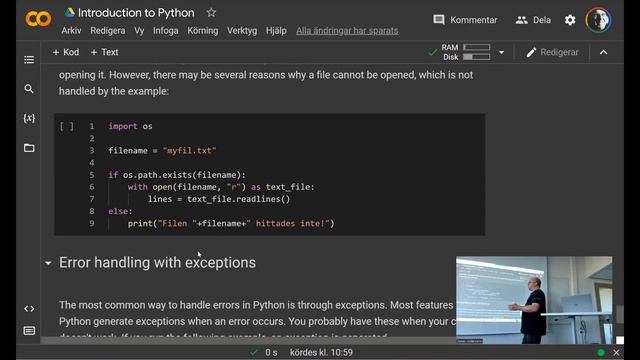This screenshot has height=360, width=640.
Task: Click the else: code line
Action: click(x=120, y=211)
